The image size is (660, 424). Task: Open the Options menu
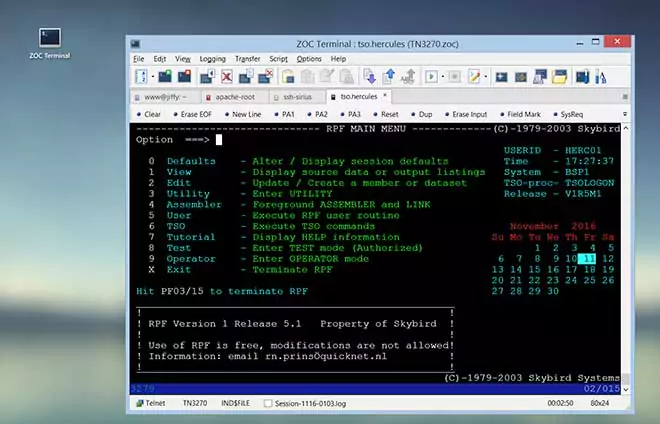(x=309, y=59)
